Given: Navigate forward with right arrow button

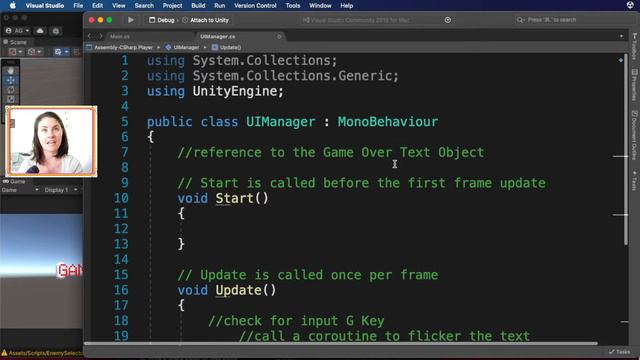Looking at the screenshot, I should [x=101, y=36].
